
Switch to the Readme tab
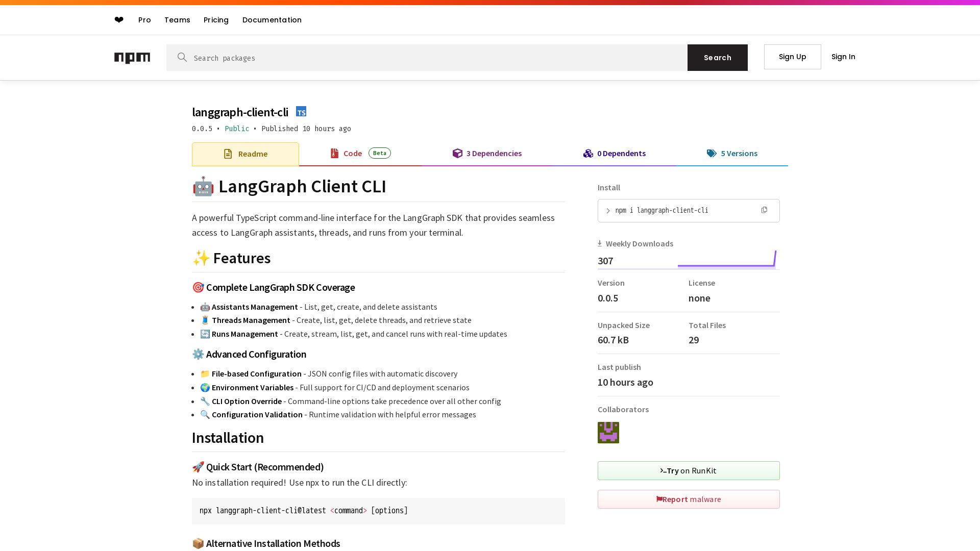tap(246, 154)
